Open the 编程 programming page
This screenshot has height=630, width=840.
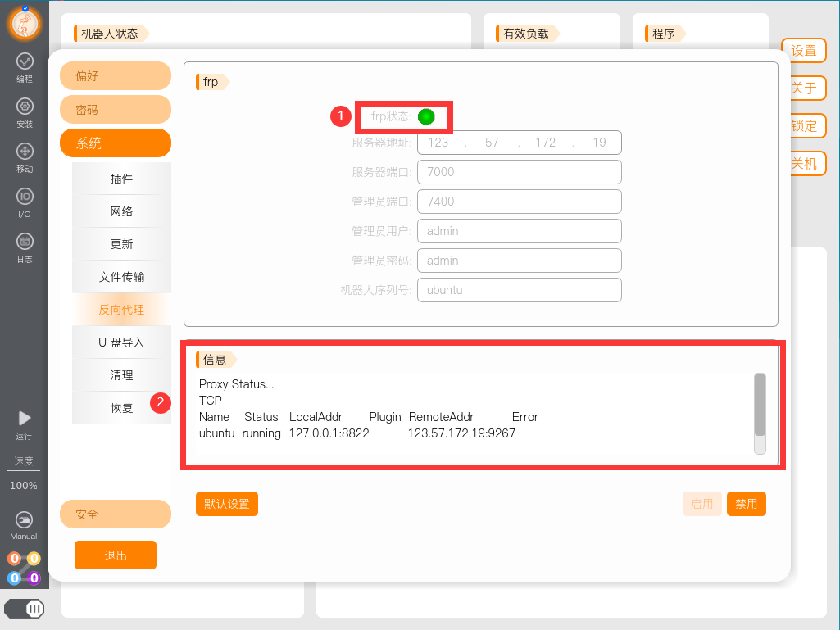pos(25,67)
